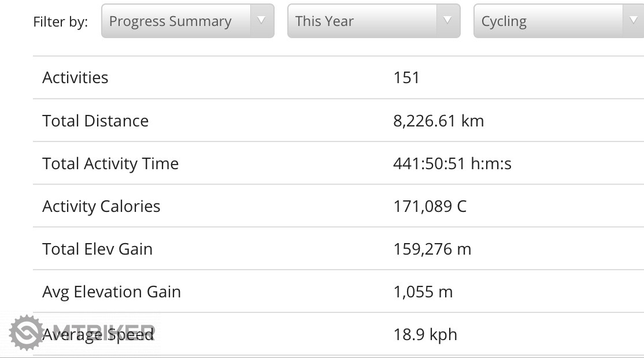This screenshot has height=358, width=644.
Task: Click the 441:50:51 h:m:s time value
Action: (452, 163)
